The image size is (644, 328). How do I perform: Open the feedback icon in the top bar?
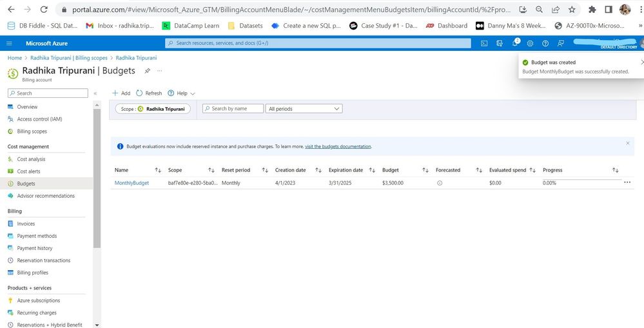click(561, 43)
